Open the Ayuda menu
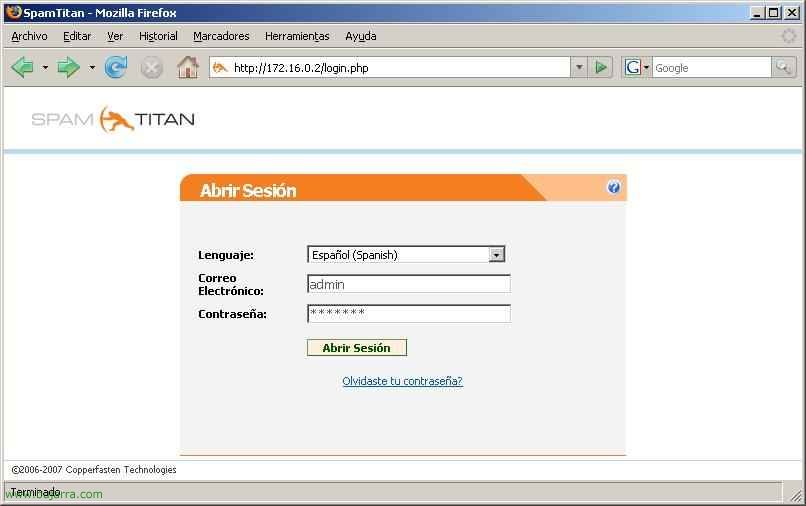Viewport: 806px width, 506px height. pyautogui.click(x=361, y=36)
